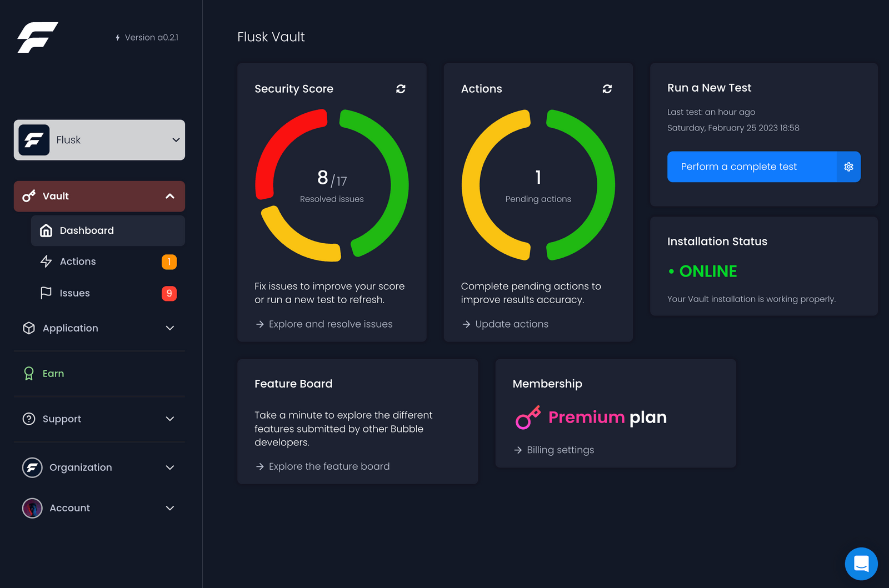The height and width of the screenshot is (588, 889).
Task: Select Dashboard in the sidebar
Action: click(x=87, y=230)
